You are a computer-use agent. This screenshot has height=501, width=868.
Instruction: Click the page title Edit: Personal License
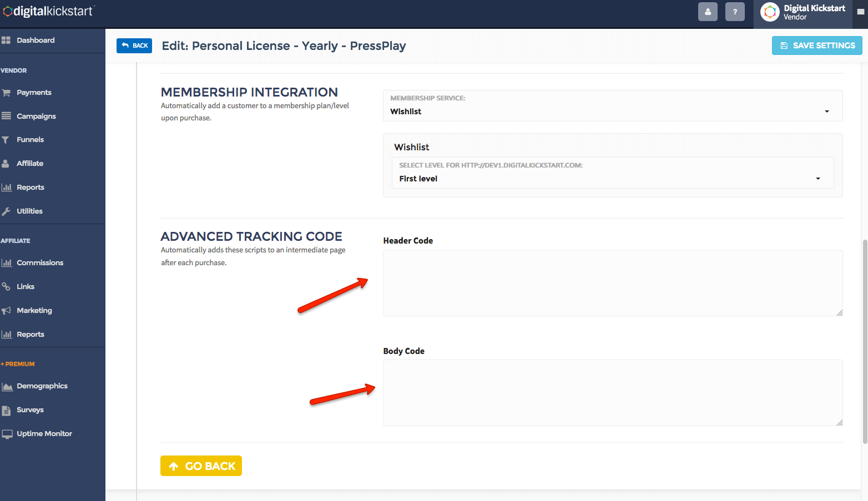pos(284,45)
